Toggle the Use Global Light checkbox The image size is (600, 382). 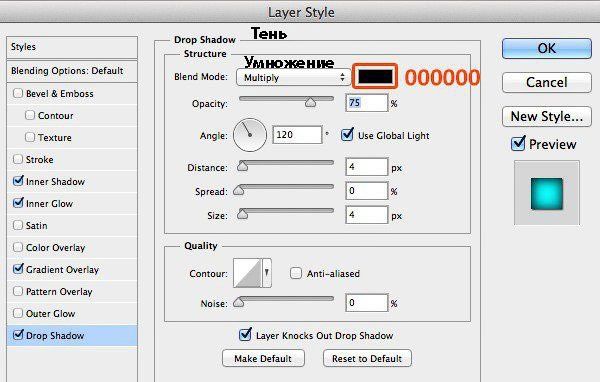347,135
